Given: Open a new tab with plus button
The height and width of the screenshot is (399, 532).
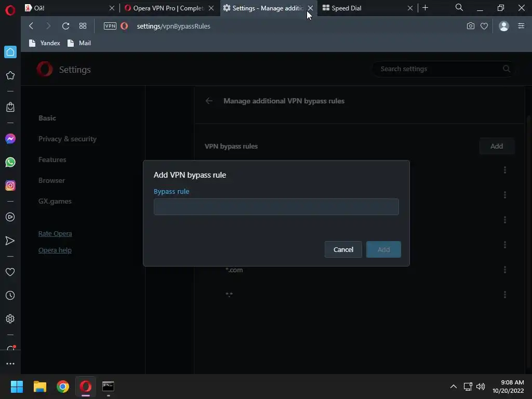Looking at the screenshot, I should (x=425, y=8).
